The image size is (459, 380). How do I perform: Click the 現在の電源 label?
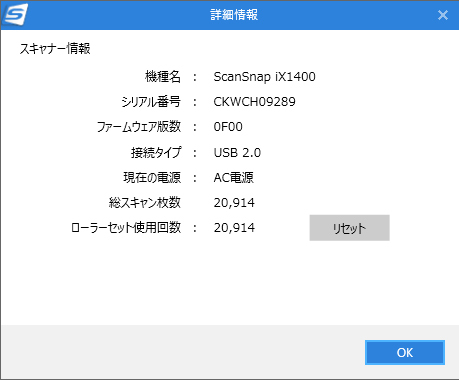point(152,177)
